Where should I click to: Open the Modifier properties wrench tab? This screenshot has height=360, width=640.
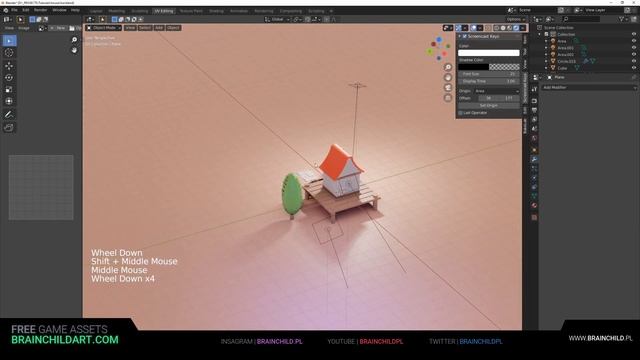tap(534, 159)
